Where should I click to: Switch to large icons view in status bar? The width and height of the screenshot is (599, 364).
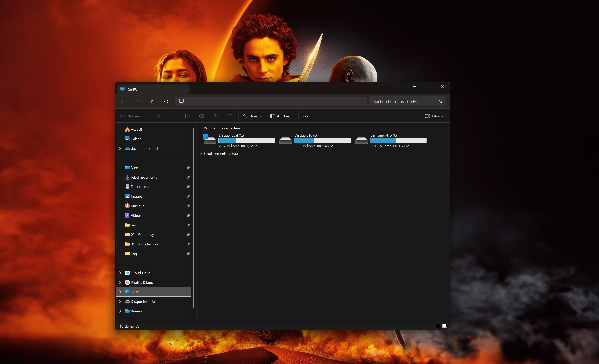coord(445,326)
